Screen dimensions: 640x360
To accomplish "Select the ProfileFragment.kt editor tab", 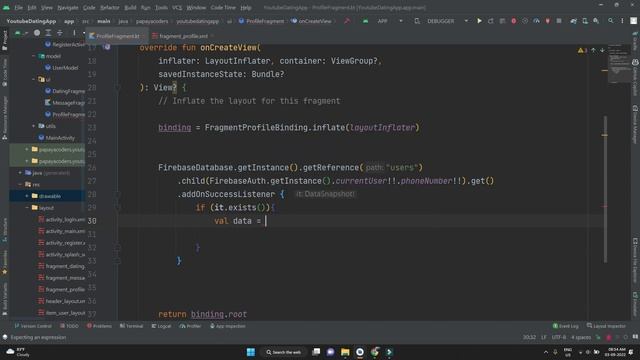I will (118, 36).
